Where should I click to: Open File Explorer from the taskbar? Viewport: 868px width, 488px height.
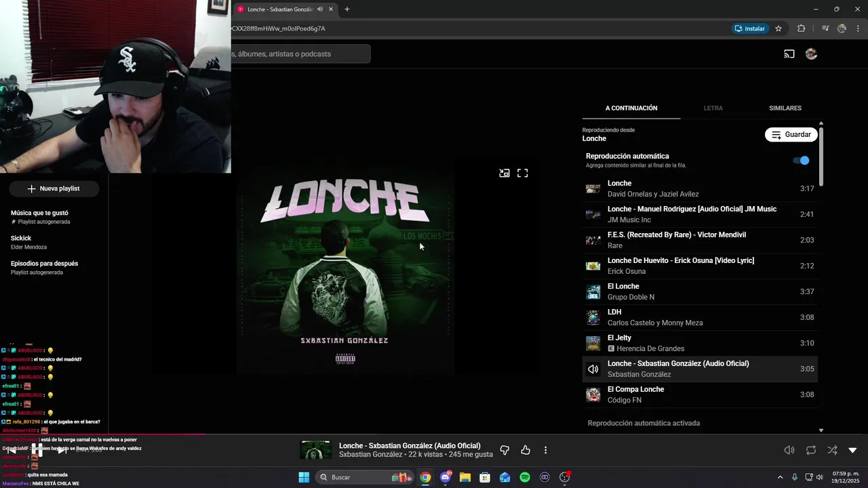click(x=465, y=477)
